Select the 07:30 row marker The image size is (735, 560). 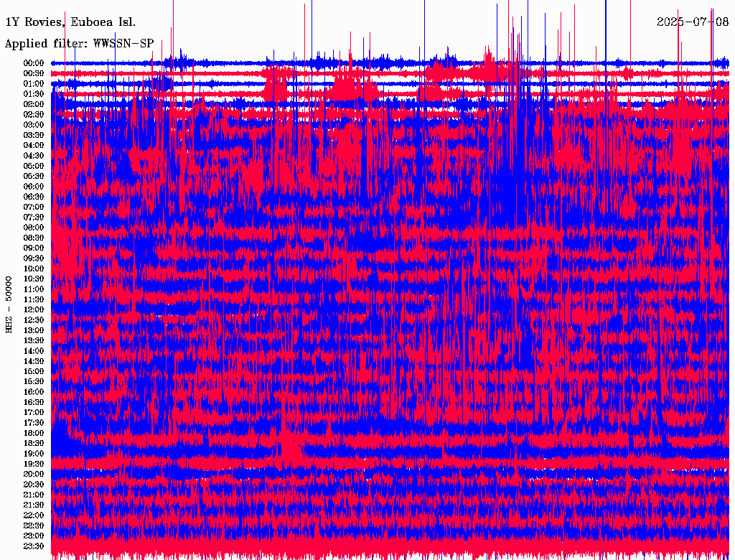coord(34,218)
